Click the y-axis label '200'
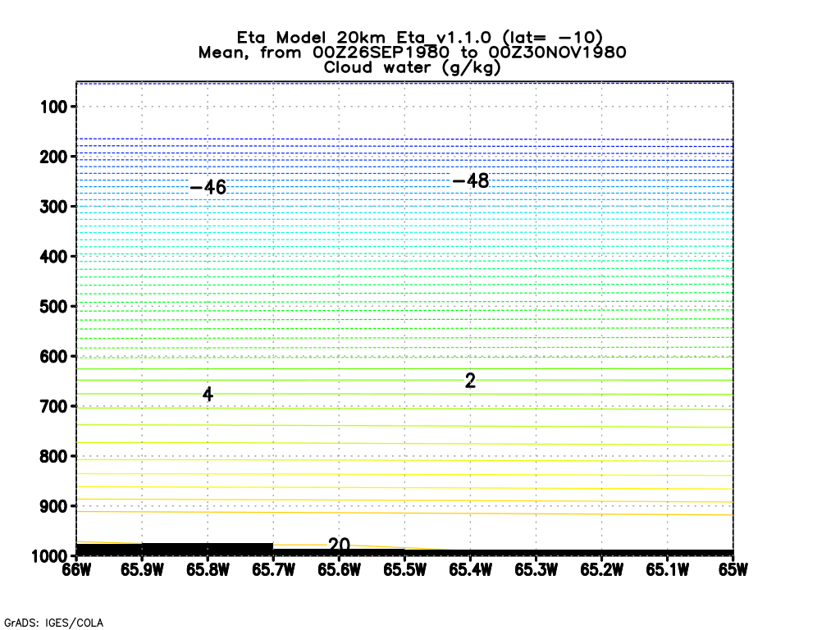 point(54,157)
